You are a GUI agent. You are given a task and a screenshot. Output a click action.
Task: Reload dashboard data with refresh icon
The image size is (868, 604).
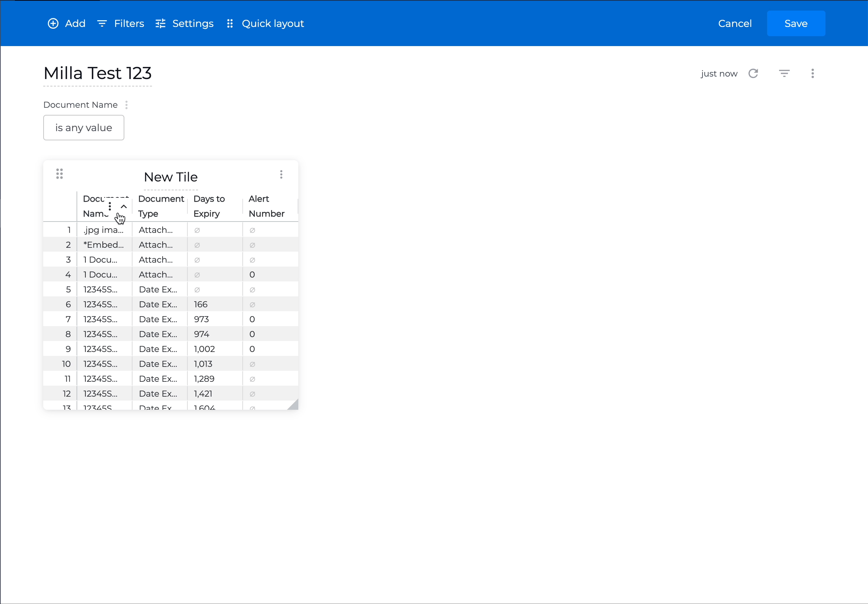pos(753,73)
